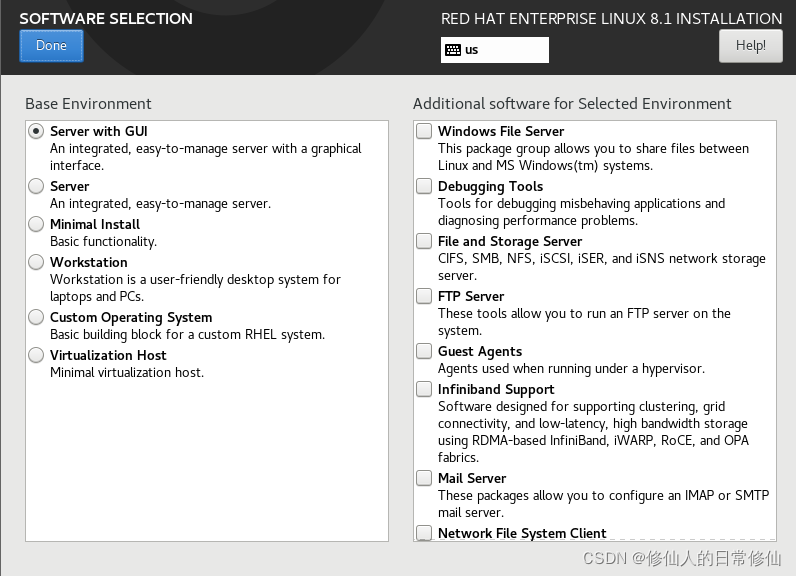Click the 'Windows File Server' title label

click(x=501, y=131)
